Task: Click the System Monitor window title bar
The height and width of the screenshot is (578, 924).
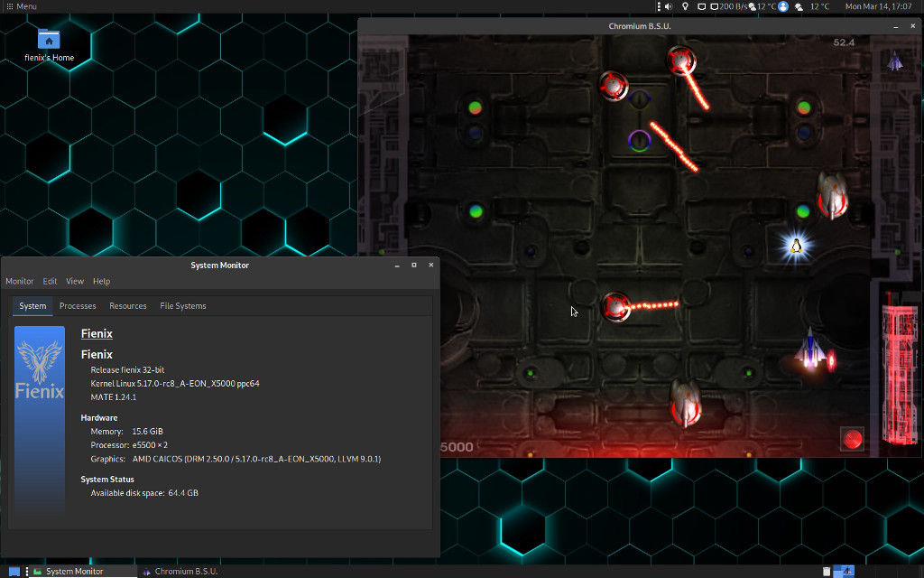Action: pyautogui.click(x=220, y=266)
